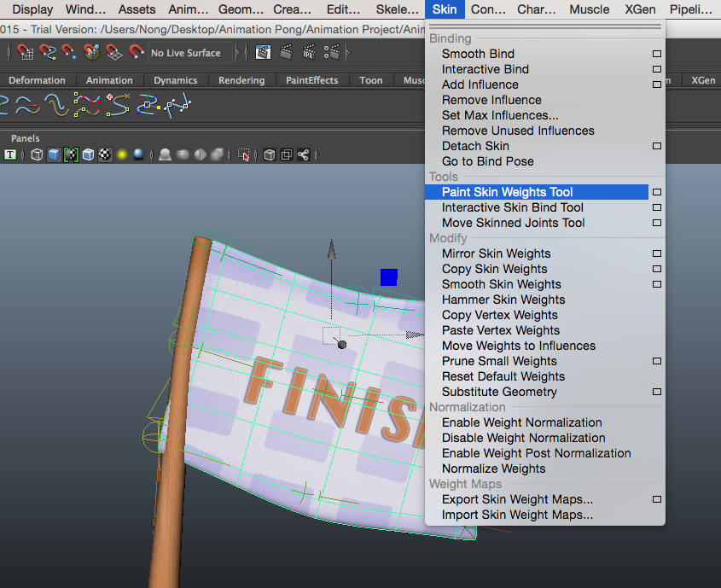Open the Muscle menu in the menu bar
Screen dimensions: 721x588
tap(589, 9)
